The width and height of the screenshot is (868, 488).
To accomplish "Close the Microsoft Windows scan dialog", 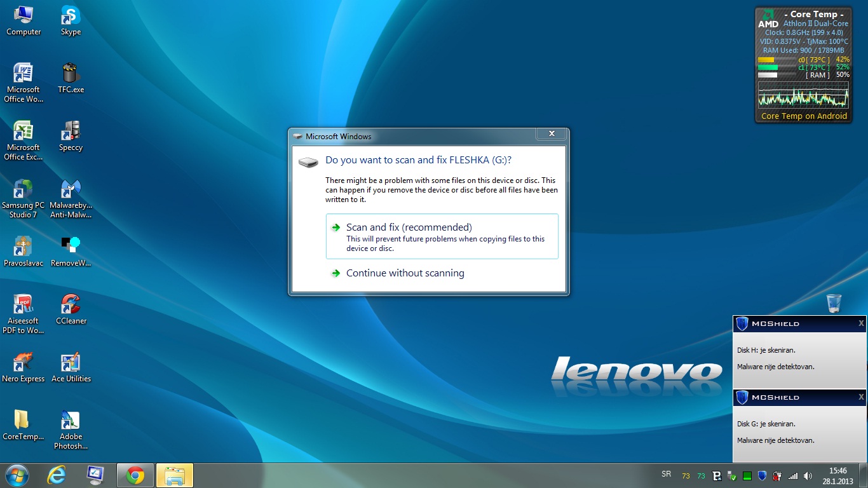I will tap(552, 133).
